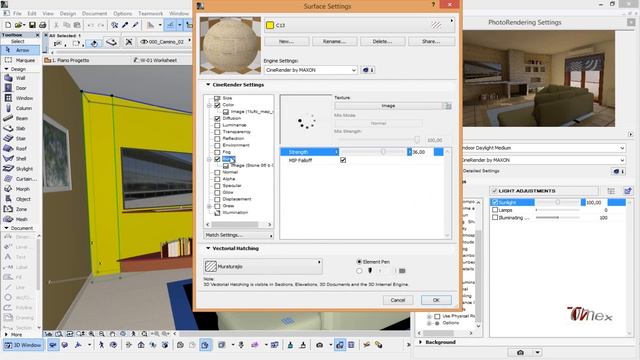
Task: Click Cancel in Surface Settings
Action: tap(398, 300)
